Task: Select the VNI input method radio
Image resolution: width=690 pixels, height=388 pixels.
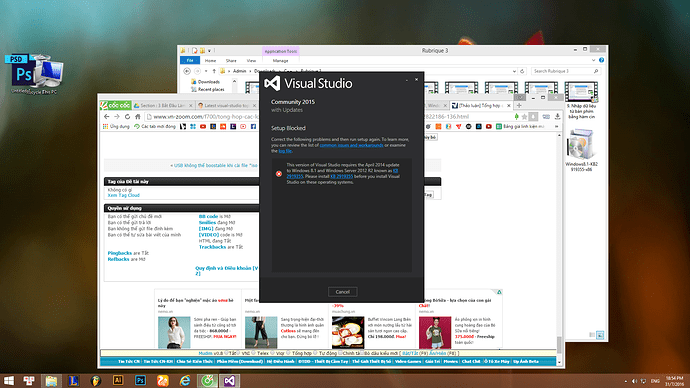Action: tap(239, 353)
